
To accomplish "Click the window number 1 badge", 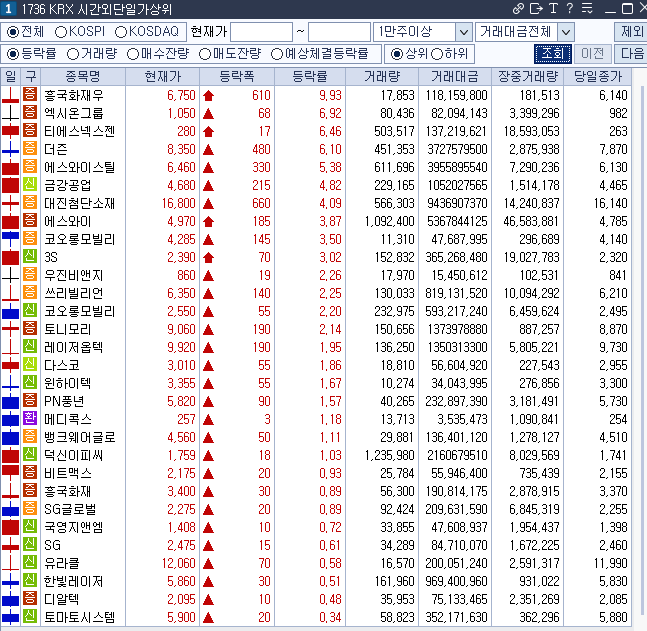I will [8, 9].
